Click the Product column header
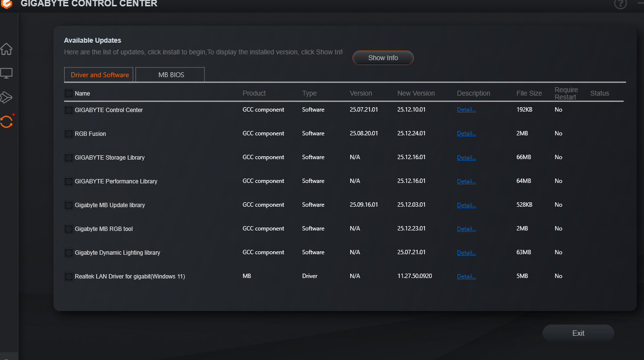The image size is (644, 360). click(254, 93)
